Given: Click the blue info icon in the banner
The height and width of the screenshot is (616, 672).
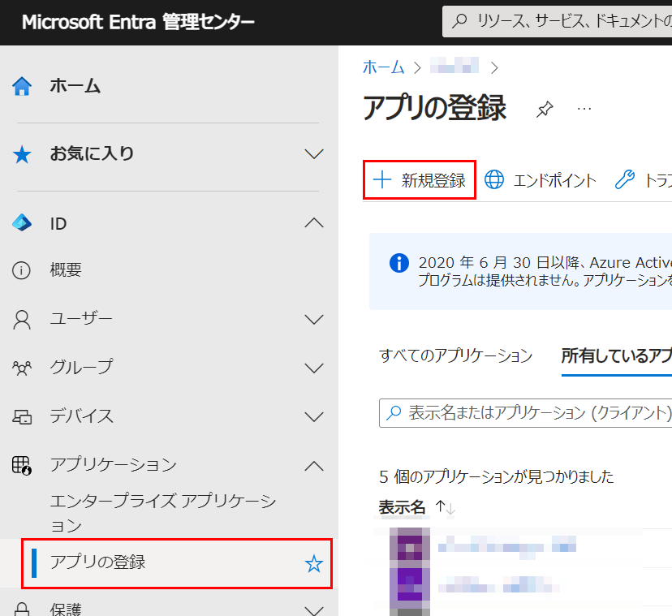Looking at the screenshot, I should pyautogui.click(x=399, y=263).
